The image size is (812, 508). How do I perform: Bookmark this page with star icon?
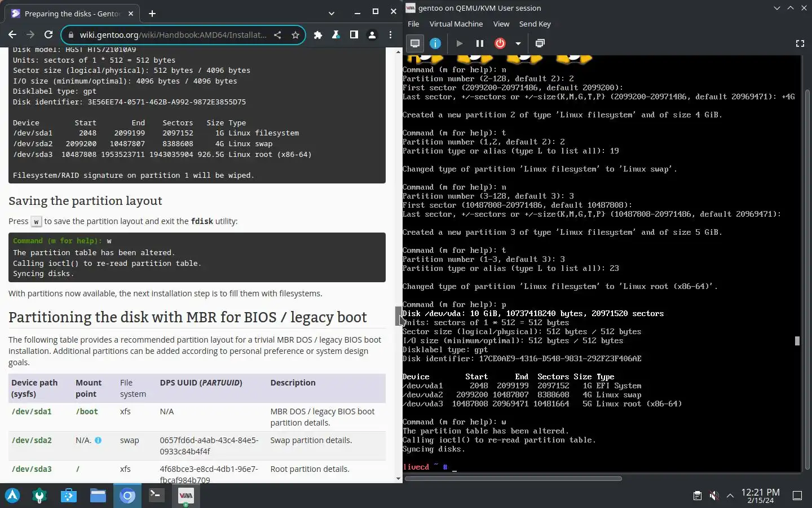point(295,35)
